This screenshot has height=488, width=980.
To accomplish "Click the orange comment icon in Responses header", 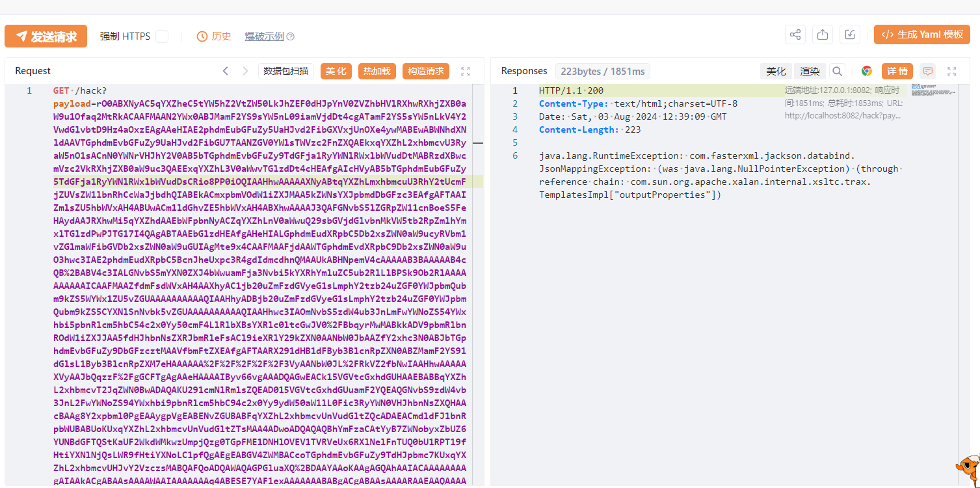I will coord(928,71).
